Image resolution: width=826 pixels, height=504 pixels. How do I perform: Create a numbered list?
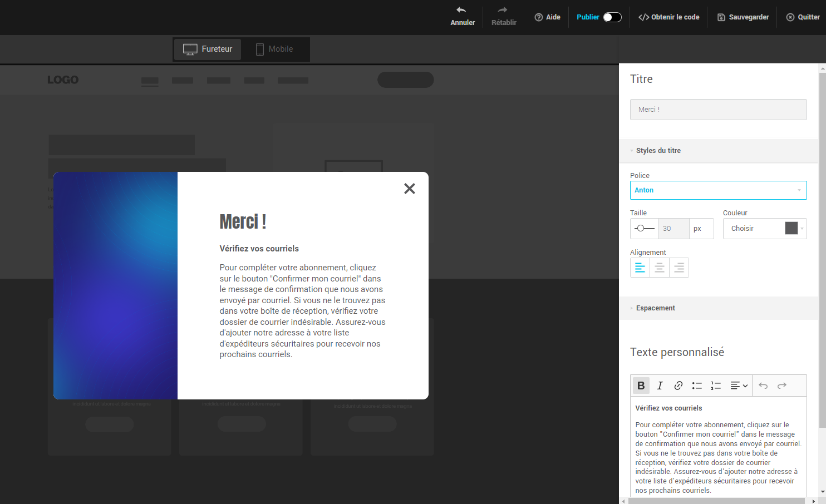pyautogui.click(x=716, y=386)
